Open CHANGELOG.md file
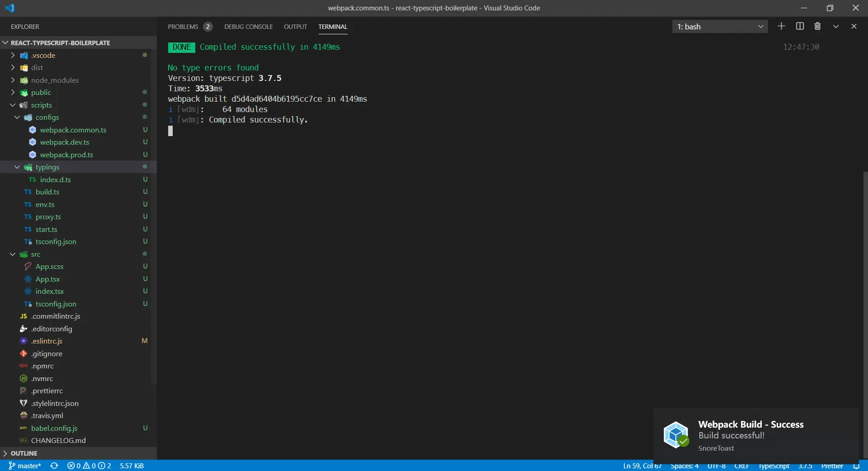Viewport: 868px width, 471px height. pyautogui.click(x=78, y=440)
